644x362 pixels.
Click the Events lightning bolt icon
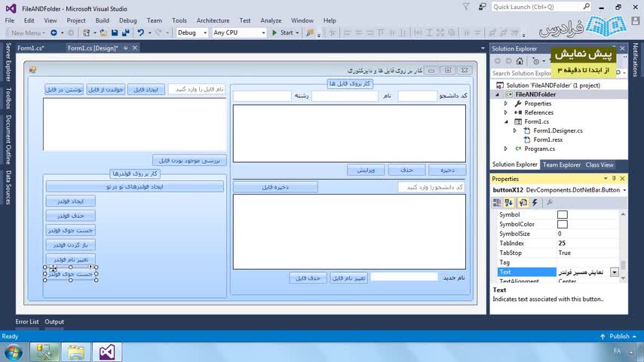point(535,202)
